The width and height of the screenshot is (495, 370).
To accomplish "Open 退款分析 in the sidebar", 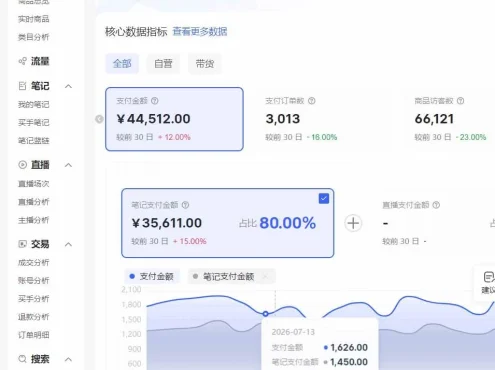I will click(33, 317).
